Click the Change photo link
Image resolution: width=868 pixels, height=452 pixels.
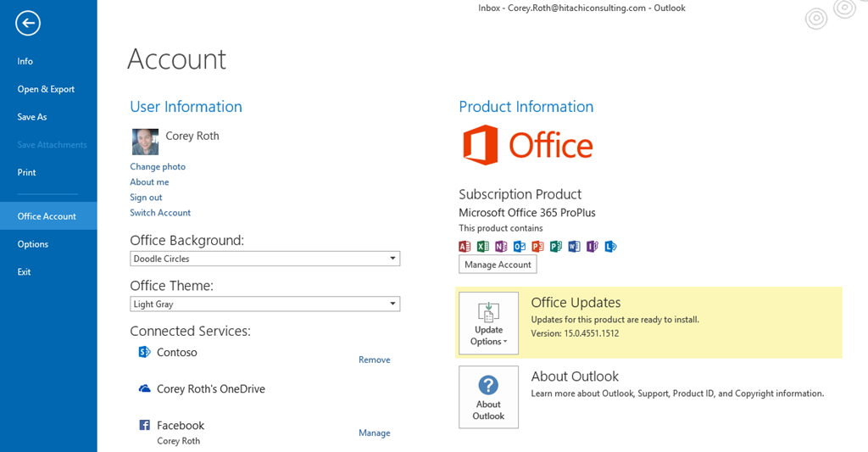coord(158,167)
